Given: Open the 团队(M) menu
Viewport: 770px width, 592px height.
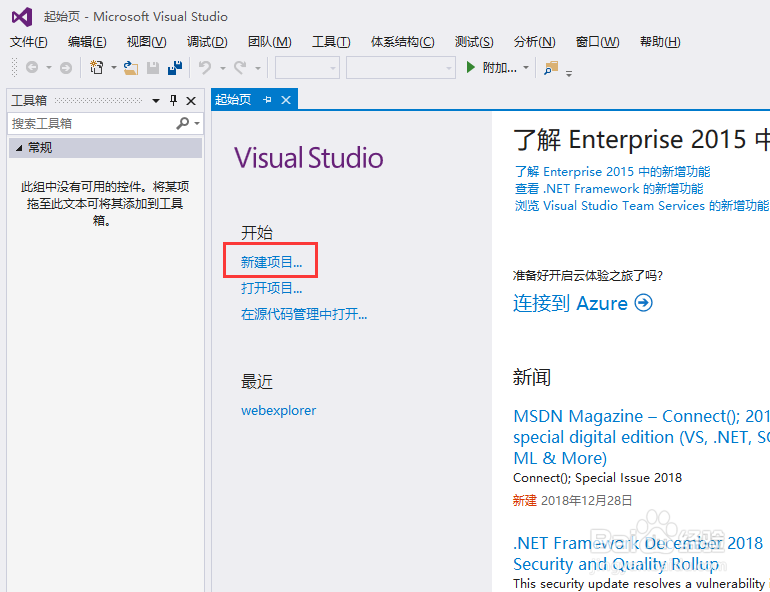Looking at the screenshot, I should pos(270,42).
